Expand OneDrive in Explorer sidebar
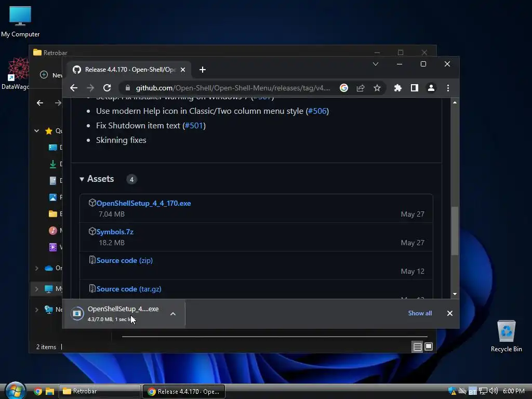532x399 pixels. click(37, 269)
